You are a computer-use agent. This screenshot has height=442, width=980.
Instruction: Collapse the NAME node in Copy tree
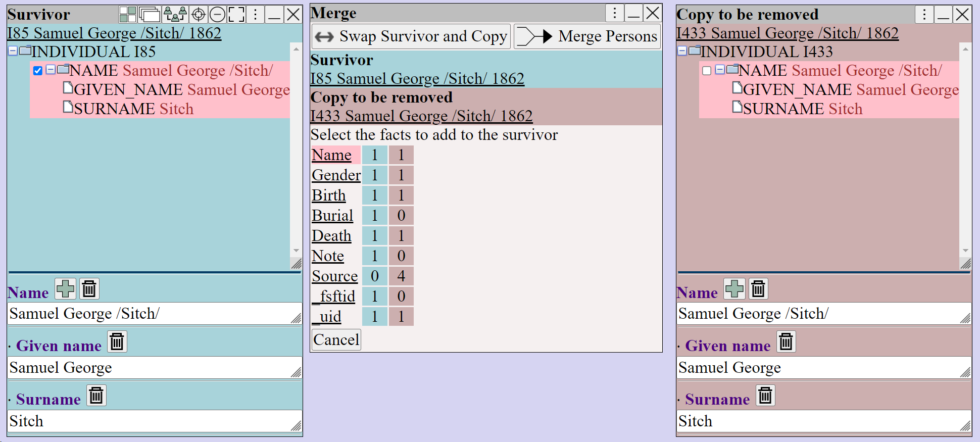coord(720,69)
